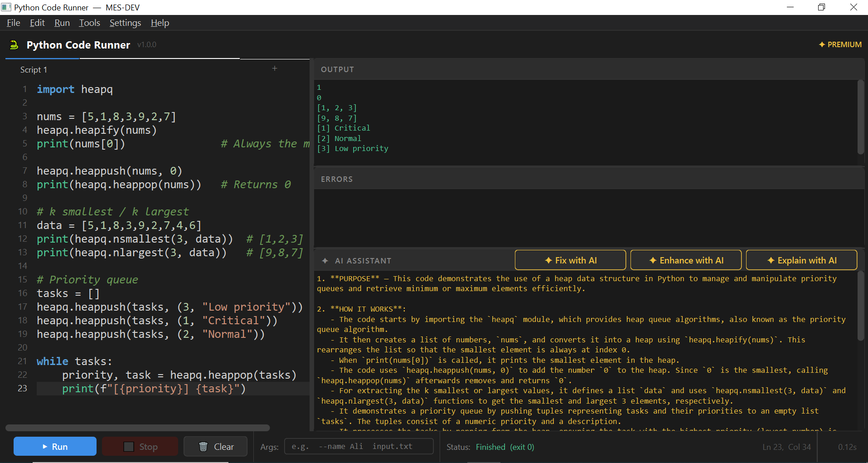Click the 'Ln 23, Col 34' cursor indicator
The width and height of the screenshot is (868, 463).
(x=786, y=447)
